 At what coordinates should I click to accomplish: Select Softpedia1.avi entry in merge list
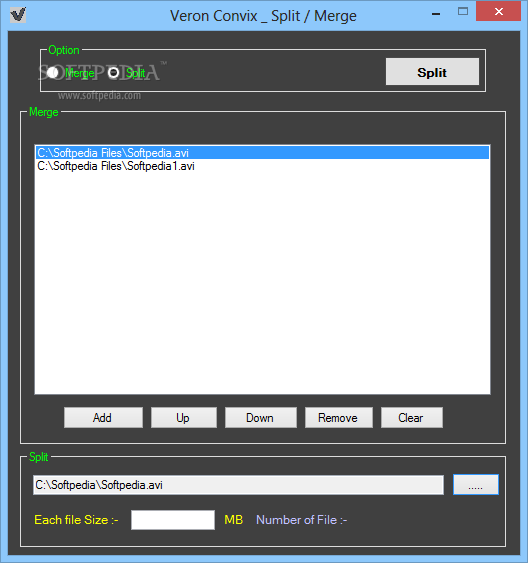click(262, 166)
